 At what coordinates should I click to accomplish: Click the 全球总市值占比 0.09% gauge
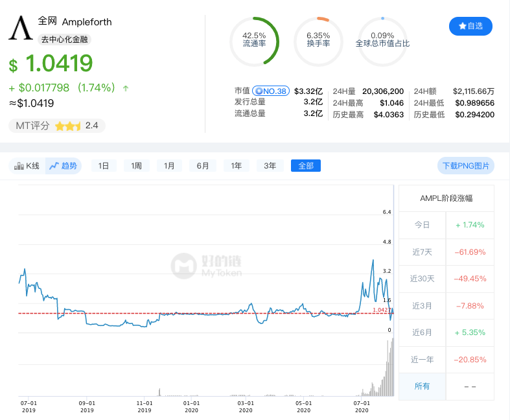[x=382, y=40]
